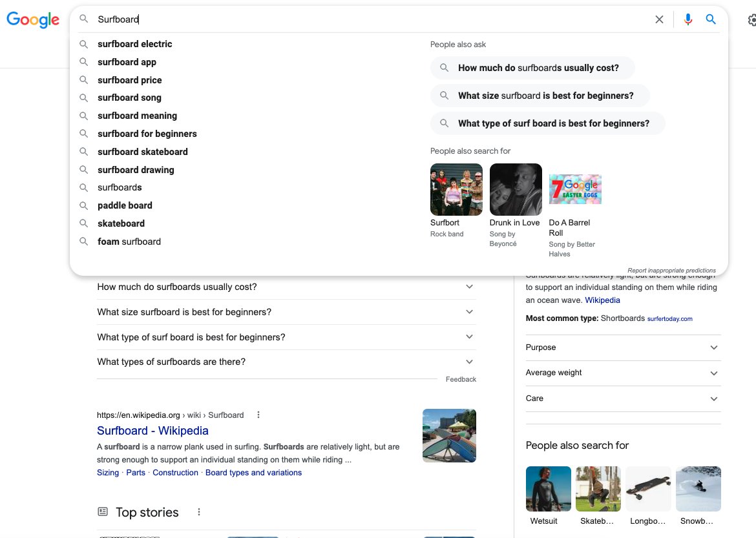Click the 'People also search for' panel heading
The image size is (756, 538).
point(577,446)
